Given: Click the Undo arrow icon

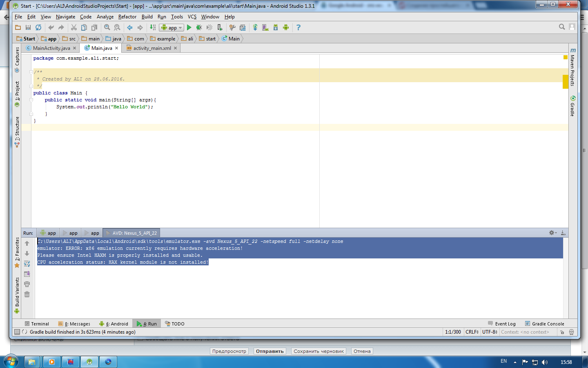Looking at the screenshot, I should point(51,27).
